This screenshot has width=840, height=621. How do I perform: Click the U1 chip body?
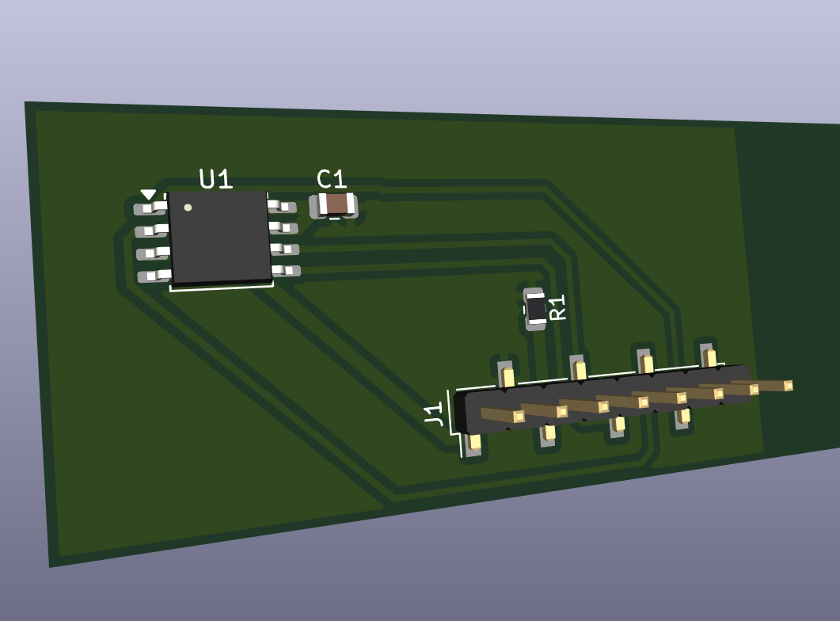(x=219, y=237)
